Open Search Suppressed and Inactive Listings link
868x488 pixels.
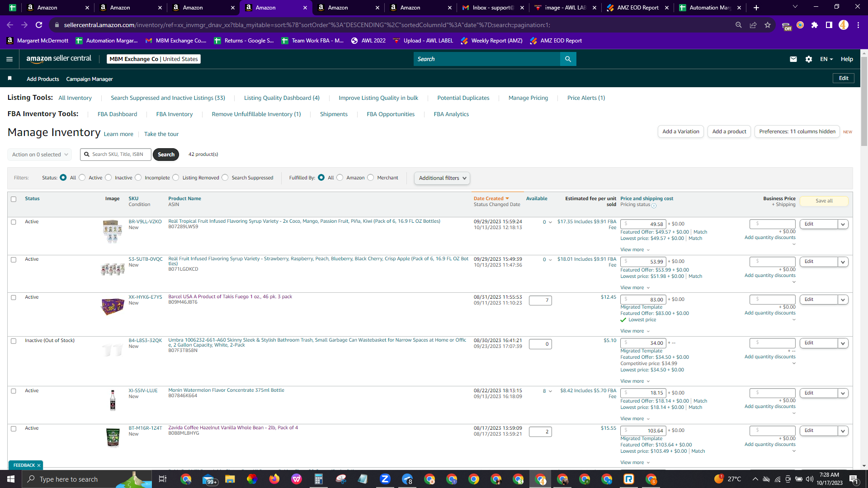point(168,98)
